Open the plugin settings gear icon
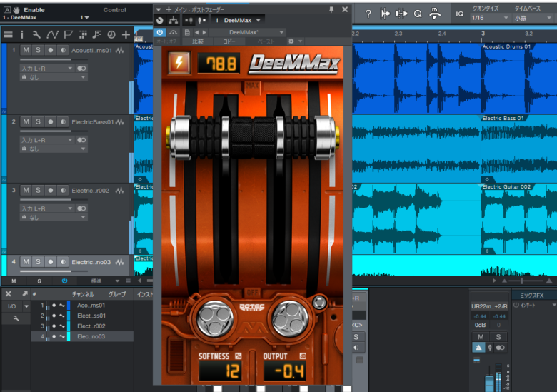This screenshot has width=557, height=392. tap(291, 41)
